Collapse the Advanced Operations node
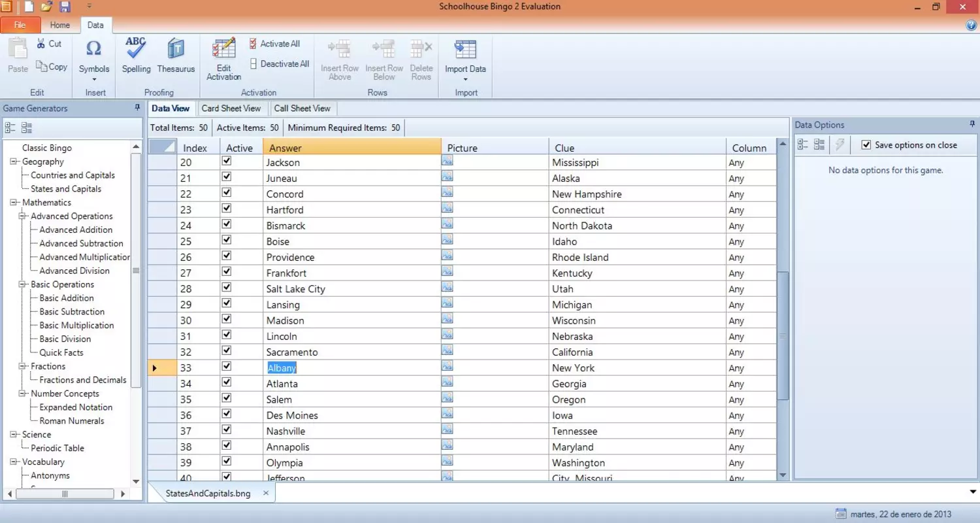980x523 pixels. [x=22, y=216]
